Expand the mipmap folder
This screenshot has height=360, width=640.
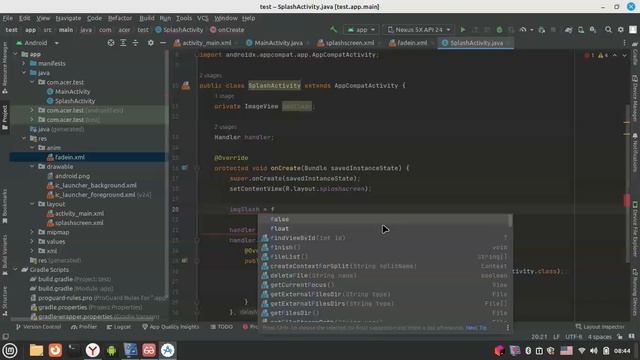[32, 232]
